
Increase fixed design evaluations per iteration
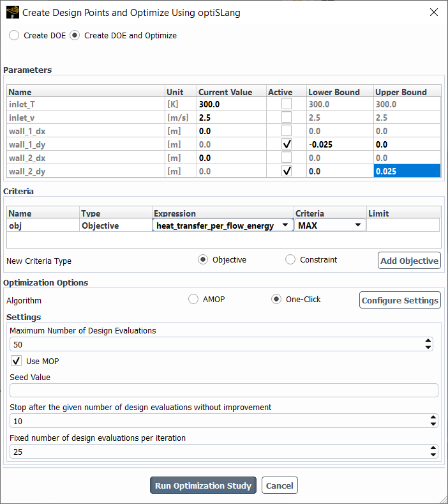(433, 448)
